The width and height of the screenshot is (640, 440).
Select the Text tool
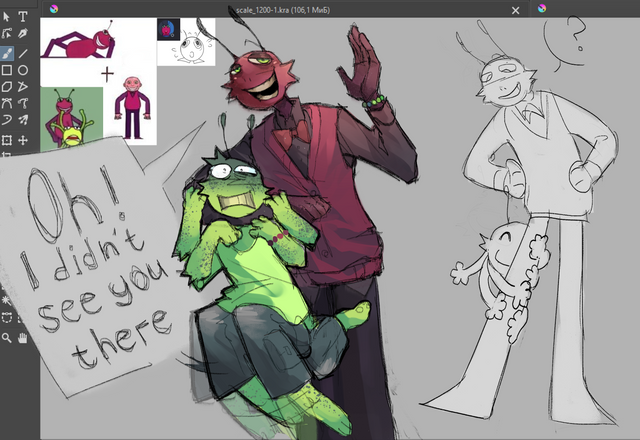point(22,18)
